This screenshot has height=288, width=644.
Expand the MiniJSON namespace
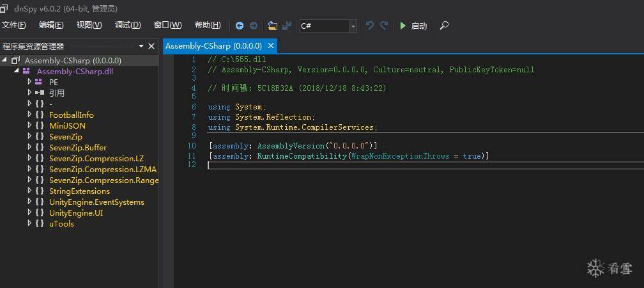(29, 125)
